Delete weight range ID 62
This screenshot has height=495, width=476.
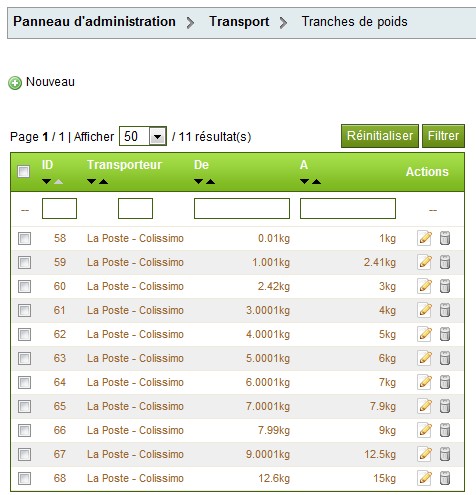[445, 334]
